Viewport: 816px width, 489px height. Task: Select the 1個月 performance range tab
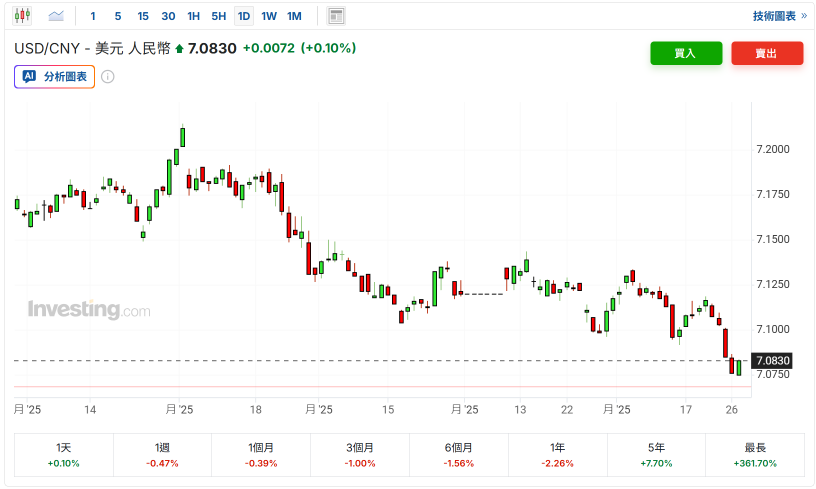click(262, 455)
